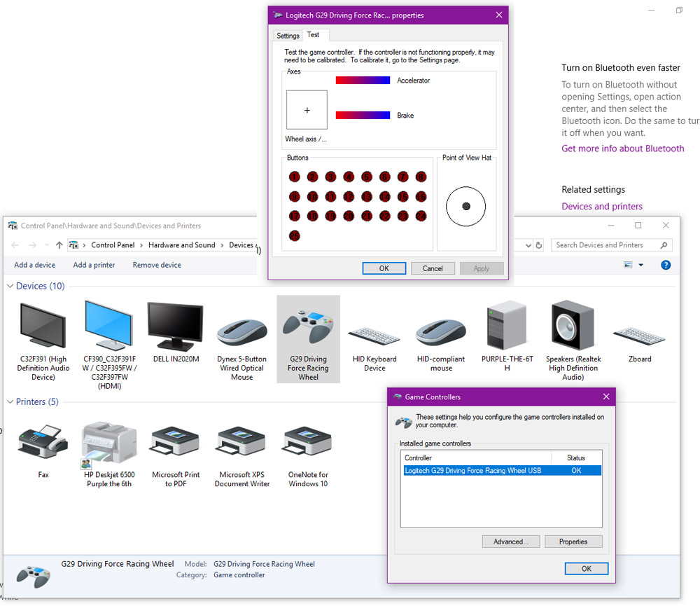Viewport: 700px width, 606px height.
Task: Select the DELL IN2020M monitor icon
Action: point(176,326)
